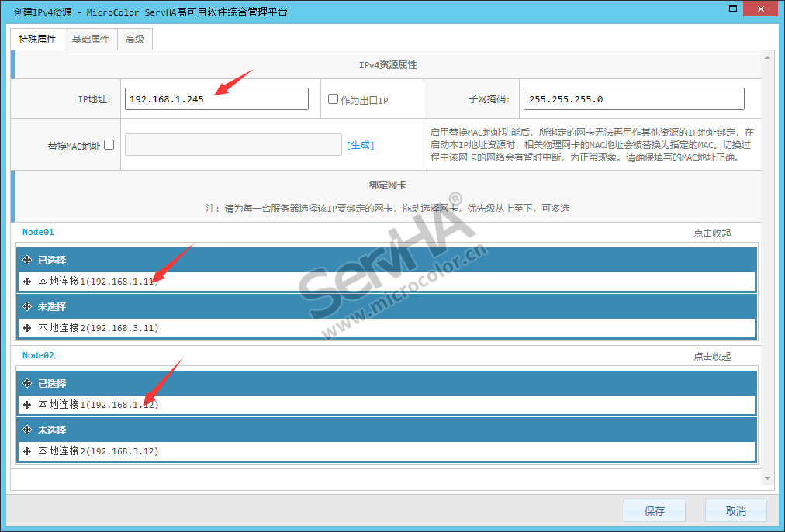Switch to the 基础属性 tab
The image size is (785, 532).
91,39
